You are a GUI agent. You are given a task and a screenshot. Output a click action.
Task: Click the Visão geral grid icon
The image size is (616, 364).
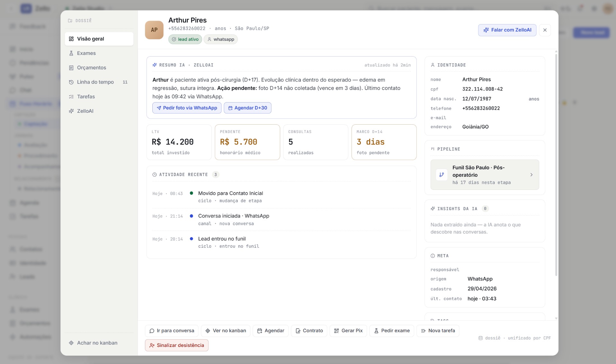pos(71,39)
